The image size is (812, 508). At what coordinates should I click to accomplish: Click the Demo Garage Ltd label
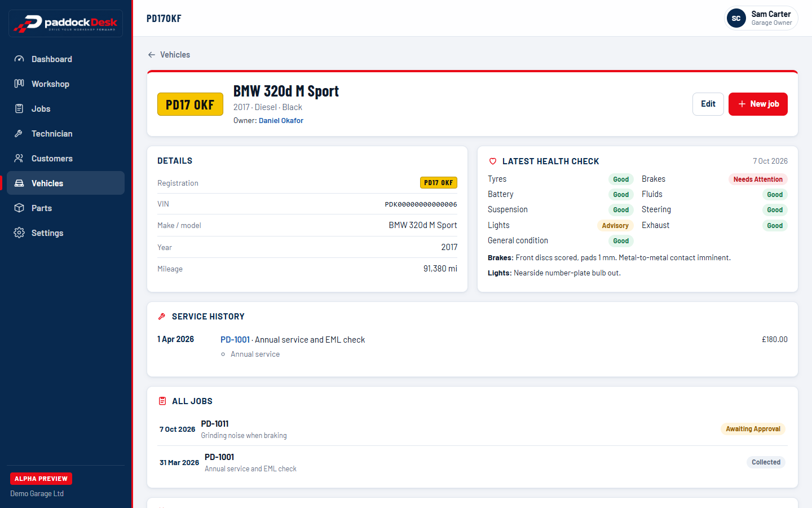[37, 494]
